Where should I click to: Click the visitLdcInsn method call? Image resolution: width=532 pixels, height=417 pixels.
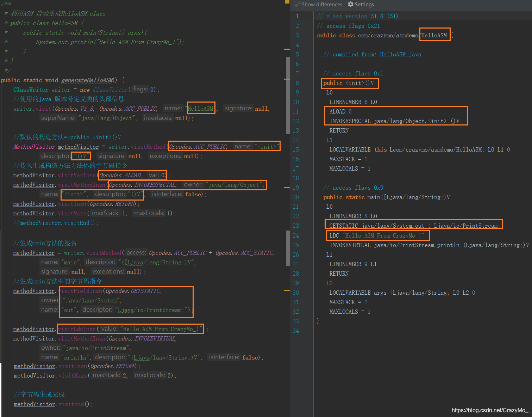(77, 329)
